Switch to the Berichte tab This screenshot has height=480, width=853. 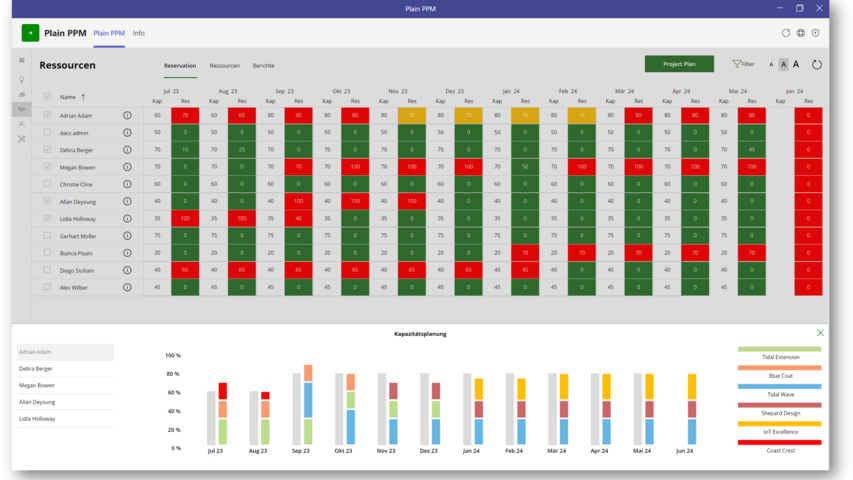263,66
